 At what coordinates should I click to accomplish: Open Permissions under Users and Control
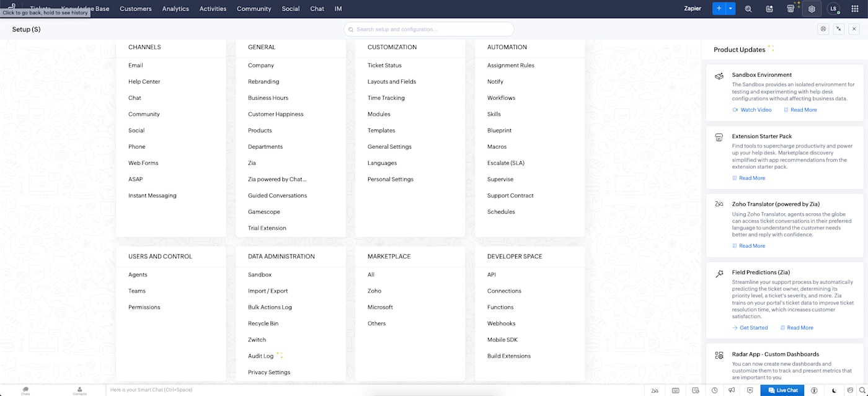click(144, 307)
